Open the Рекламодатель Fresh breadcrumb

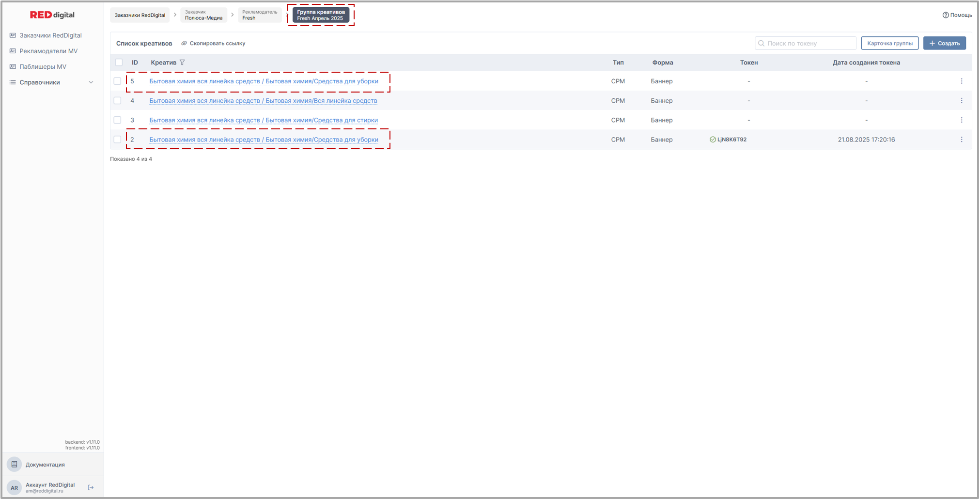pyautogui.click(x=260, y=15)
